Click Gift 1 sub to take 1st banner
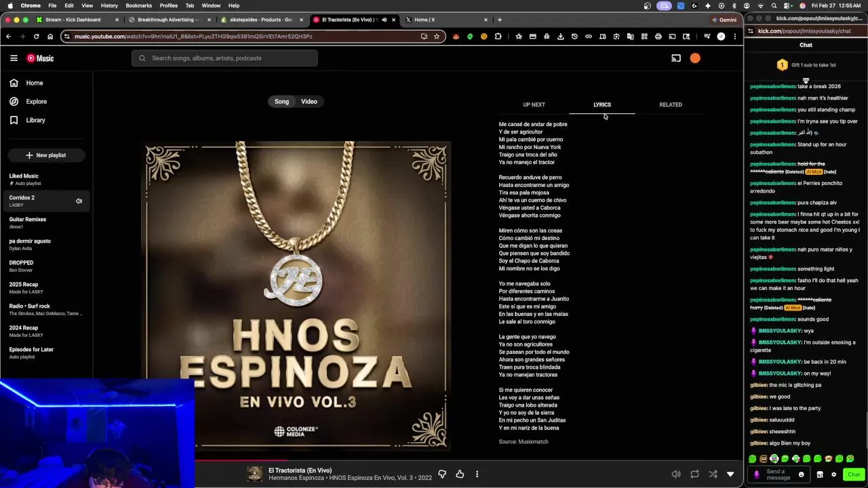 [x=806, y=65]
